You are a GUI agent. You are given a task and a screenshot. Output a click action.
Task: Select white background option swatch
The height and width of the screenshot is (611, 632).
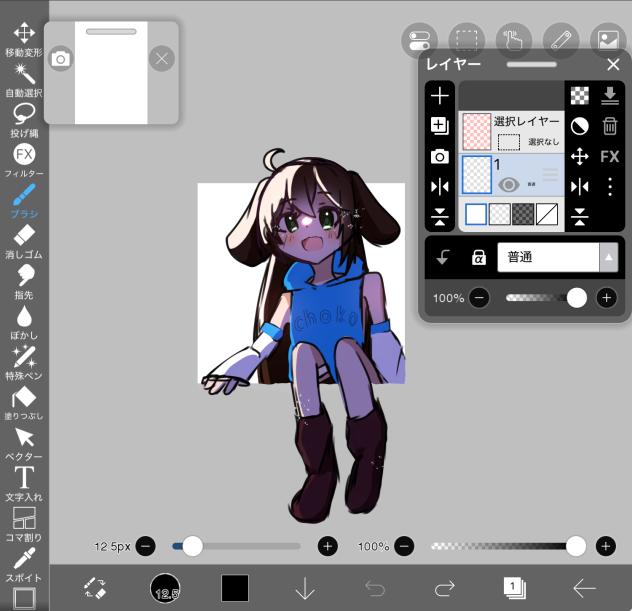(476, 214)
